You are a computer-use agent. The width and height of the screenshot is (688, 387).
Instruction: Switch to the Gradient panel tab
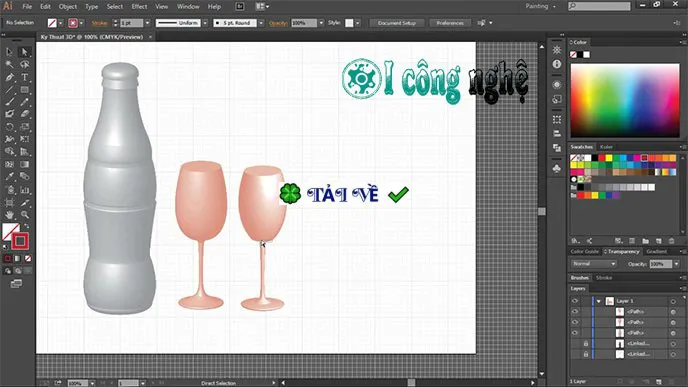[x=657, y=251]
